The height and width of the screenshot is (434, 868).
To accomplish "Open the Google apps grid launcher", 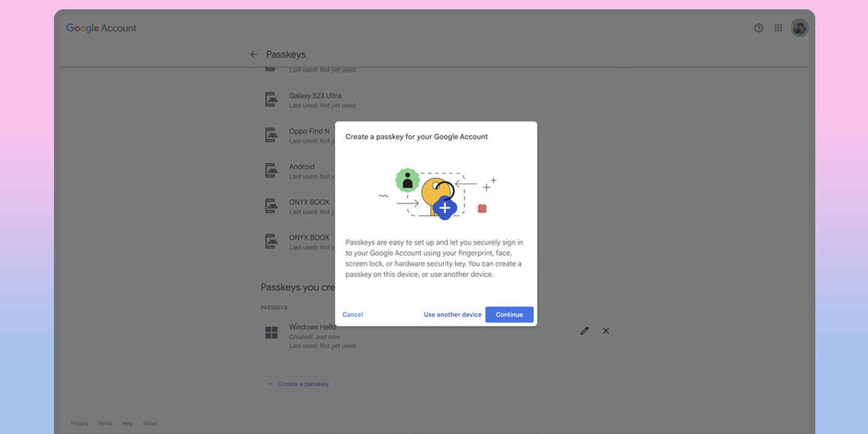I will pyautogui.click(x=778, y=27).
